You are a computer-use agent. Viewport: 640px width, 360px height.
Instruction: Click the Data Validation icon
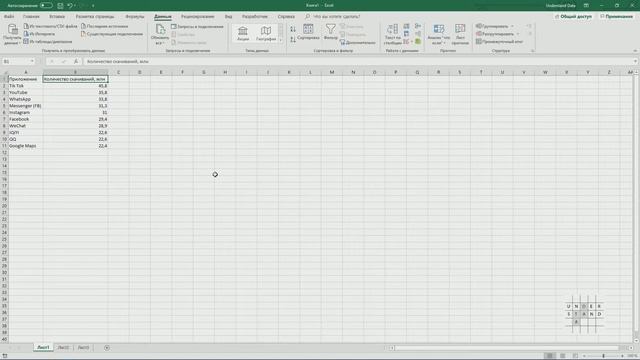(407, 42)
